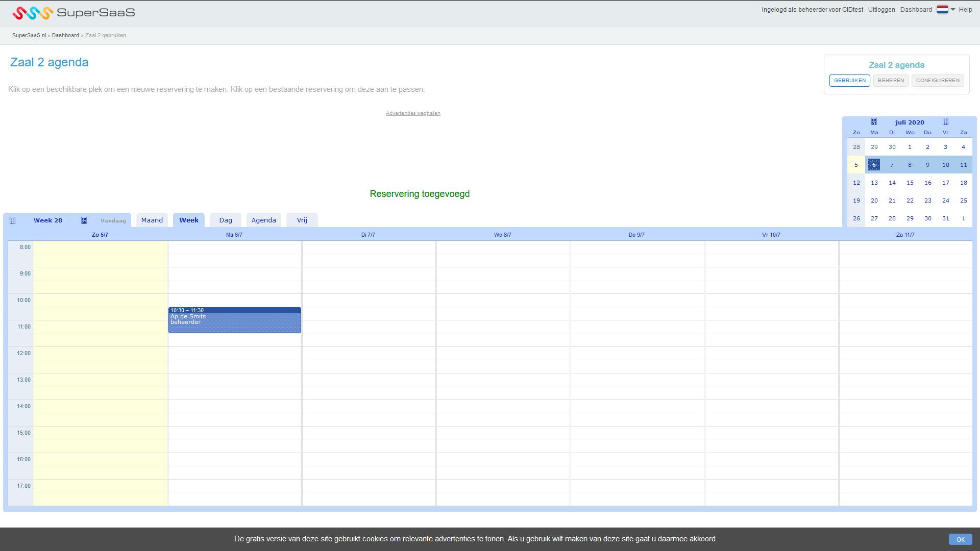The width and height of the screenshot is (980, 551).
Task: Click the Dutch flag language icon
Action: (x=942, y=10)
